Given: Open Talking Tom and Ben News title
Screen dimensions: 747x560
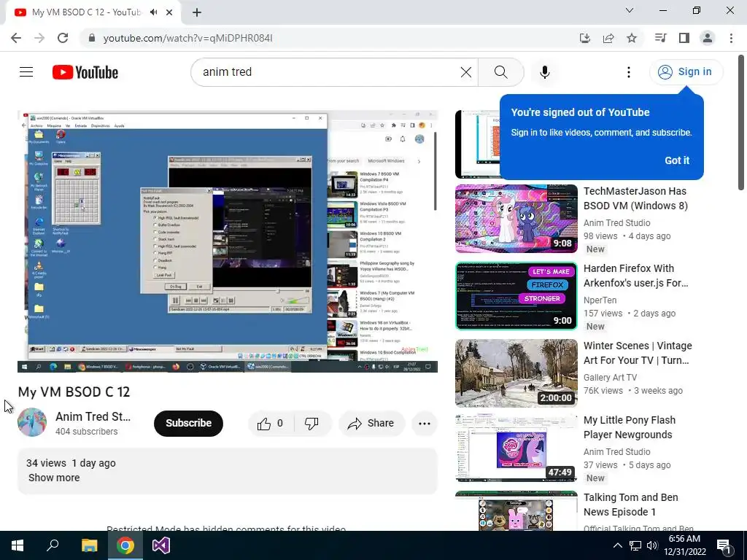Looking at the screenshot, I should point(631,505).
